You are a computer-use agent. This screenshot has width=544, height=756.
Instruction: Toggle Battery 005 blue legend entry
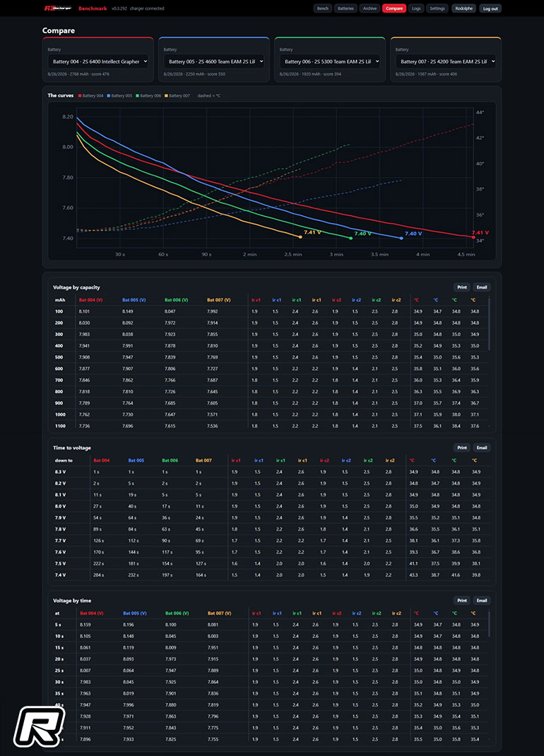(x=119, y=96)
